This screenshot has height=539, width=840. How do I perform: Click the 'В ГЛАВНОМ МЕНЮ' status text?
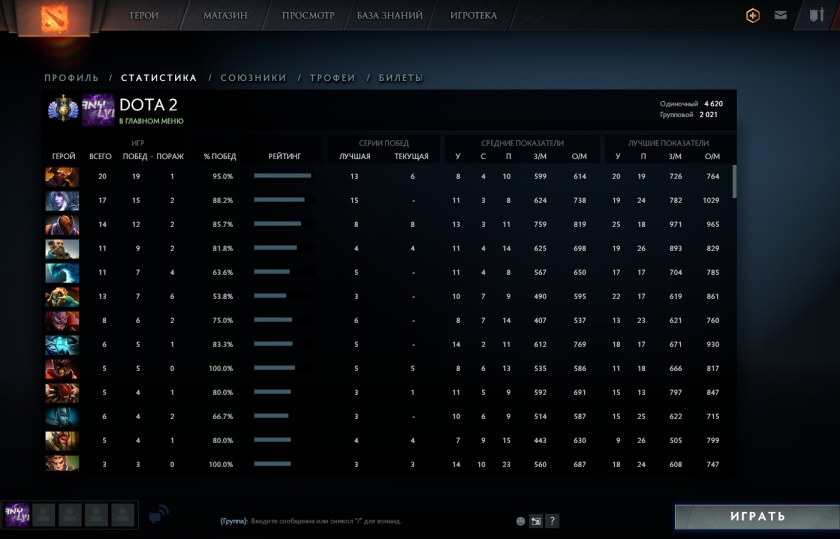[151, 122]
